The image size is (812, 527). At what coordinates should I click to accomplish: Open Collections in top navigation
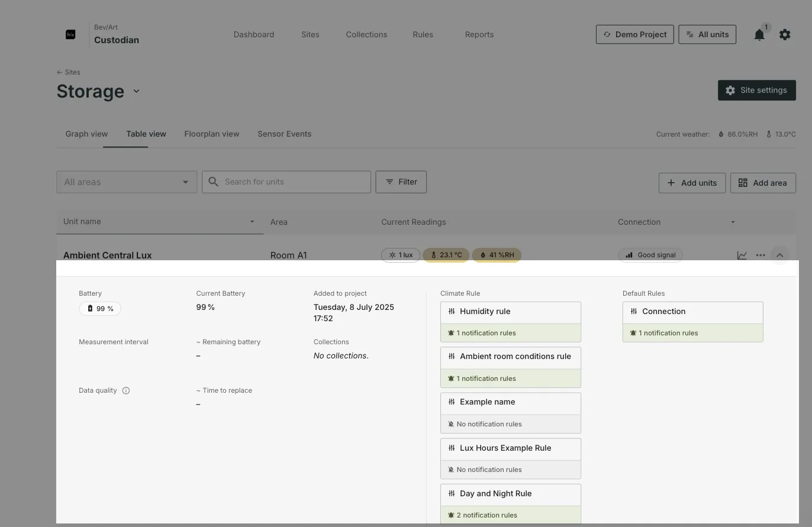366,34
